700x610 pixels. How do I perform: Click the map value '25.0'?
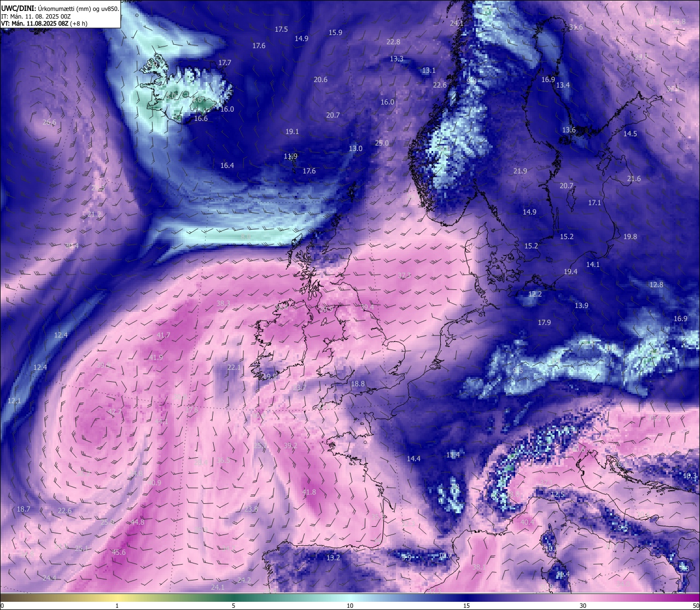(382, 143)
